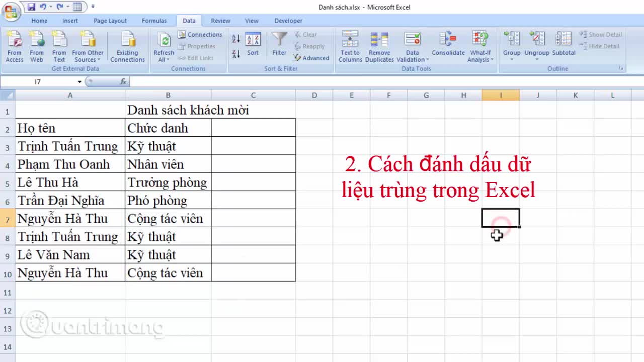The width and height of the screenshot is (644, 362).
Task: Click Remove Duplicates
Action: pos(379,47)
